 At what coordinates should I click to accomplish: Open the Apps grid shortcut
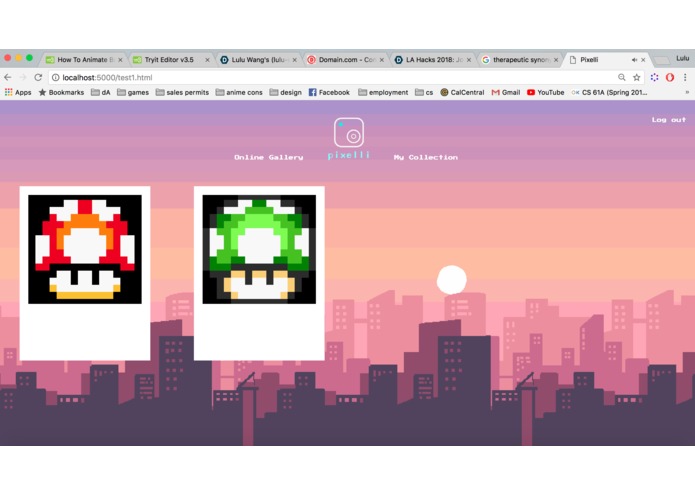click(18, 92)
